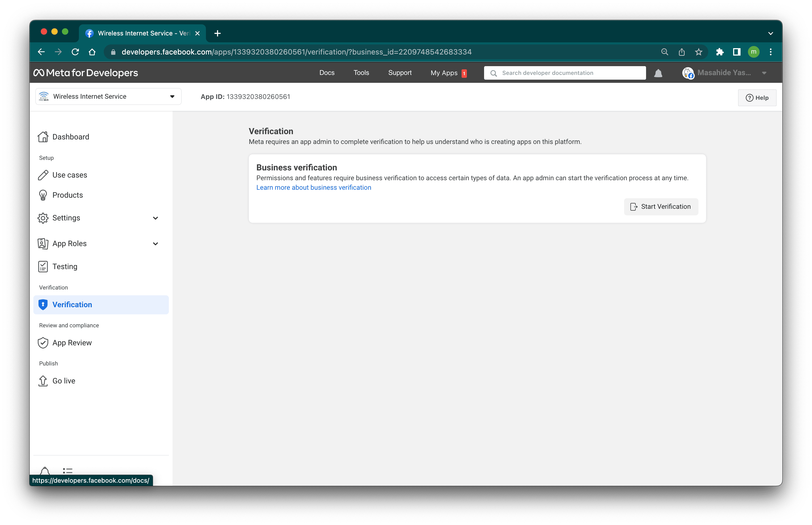Viewport: 812px width, 525px height.
Task: Click the Settings label in sidebar
Action: pos(66,218)
